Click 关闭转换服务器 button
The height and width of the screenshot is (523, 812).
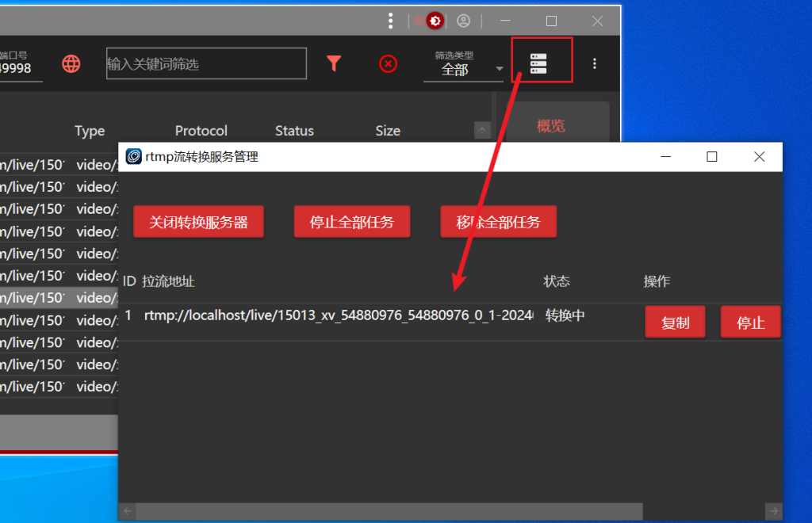click(x=198, y=222)
